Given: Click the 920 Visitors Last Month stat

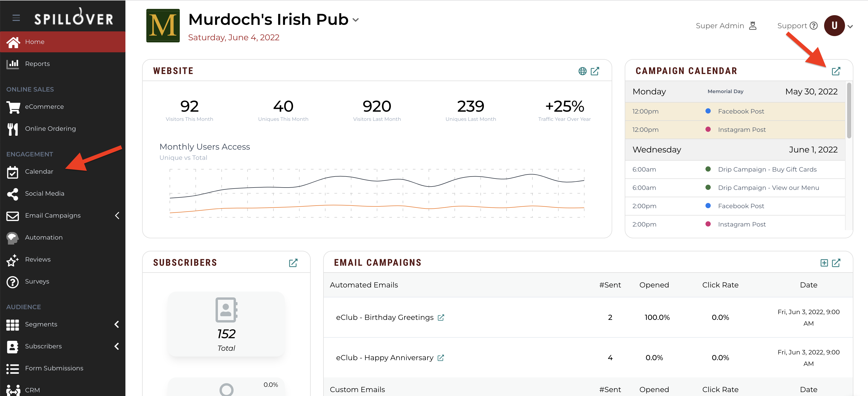Looking at the screenshot, I should tap(377, 110).
